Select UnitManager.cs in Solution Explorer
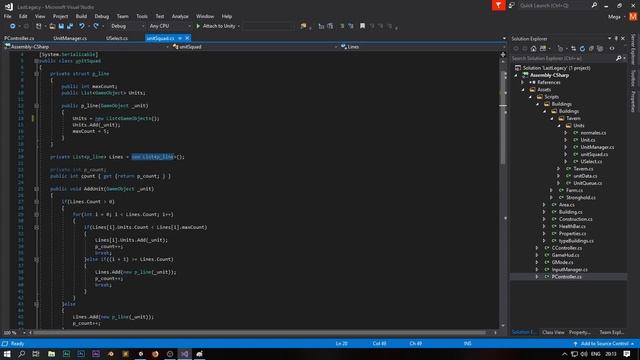The height and width of the screenshot is (360, 640). [597, 147]
